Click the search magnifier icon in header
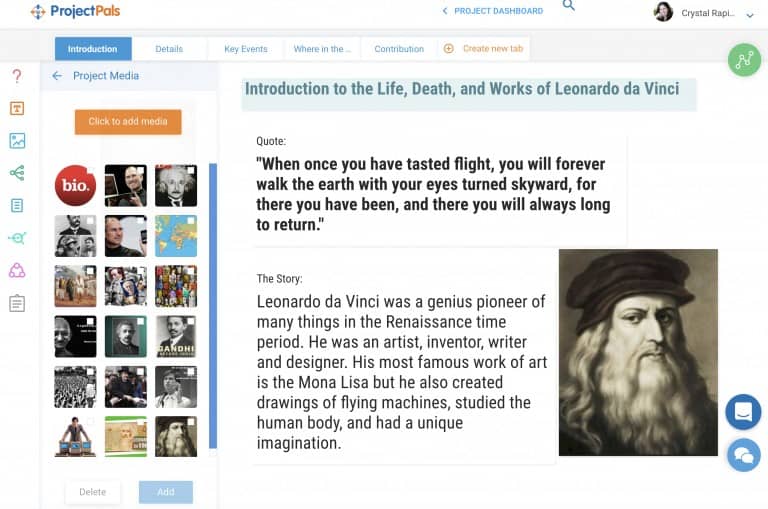Viewport: 768px width, 509px height. click(569, 8)
